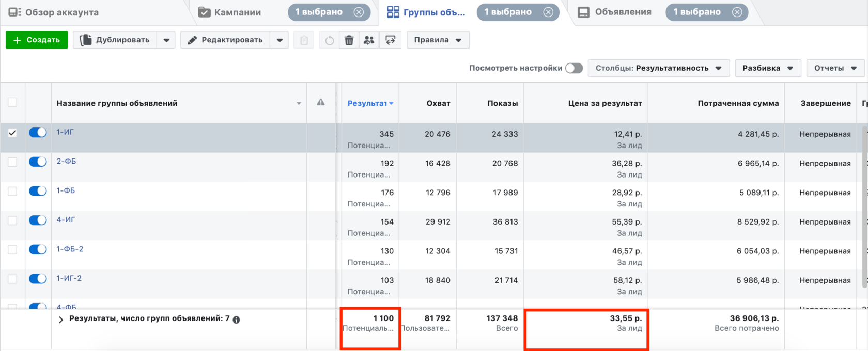Viewport: 868px width, 351px height.
Task: Click the clipboard paste icon in toolbar
Action: point(304,40)
